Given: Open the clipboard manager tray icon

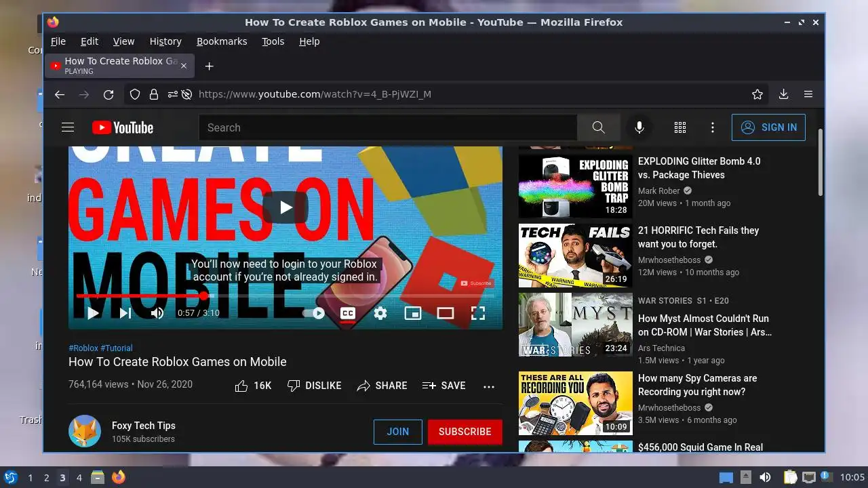Looking at the screenshot, I should click(790, 477).
